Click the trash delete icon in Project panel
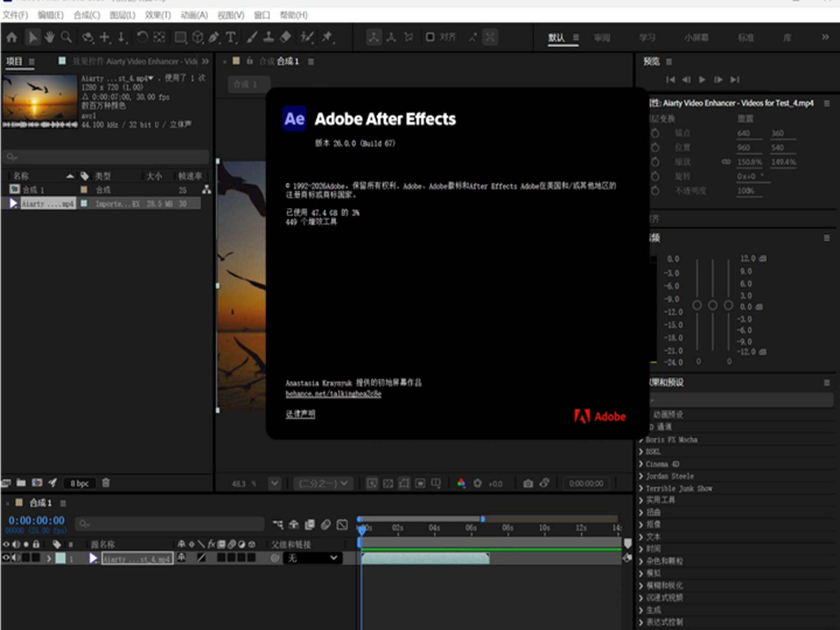This screenshot has width=840, height=630. click(x=106, y=483)
